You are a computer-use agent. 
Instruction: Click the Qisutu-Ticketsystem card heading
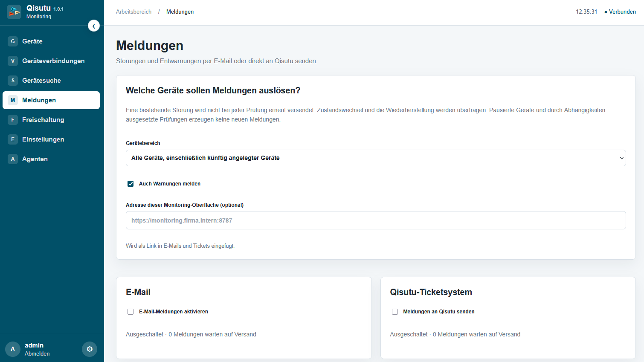click(431, 292)
